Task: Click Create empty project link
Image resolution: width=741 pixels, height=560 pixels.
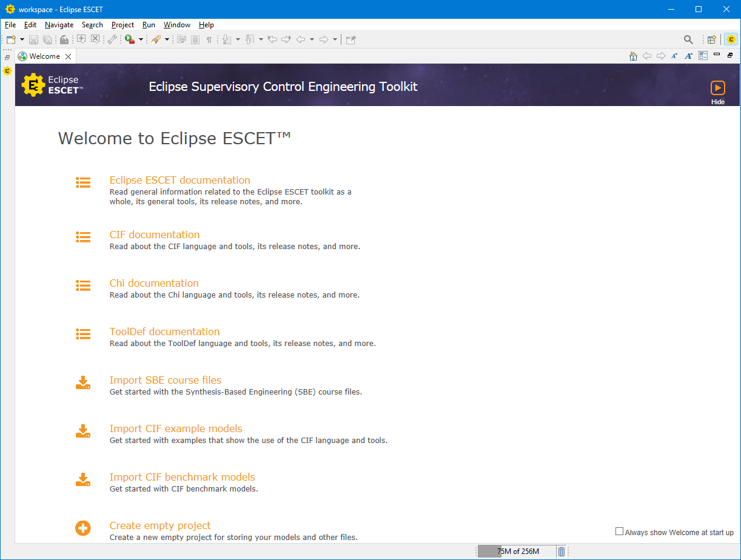Action: 160,525
